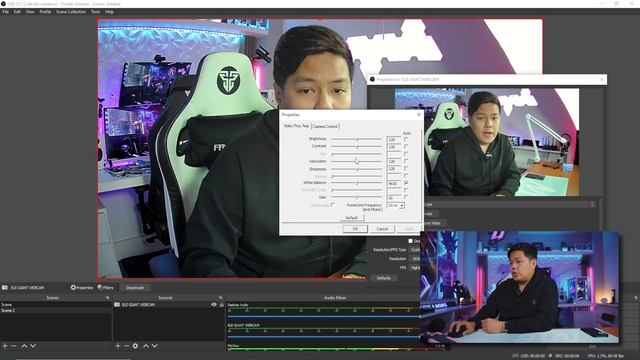Toggle lock icon on ELE GIANT WEBCAM source

222,304
